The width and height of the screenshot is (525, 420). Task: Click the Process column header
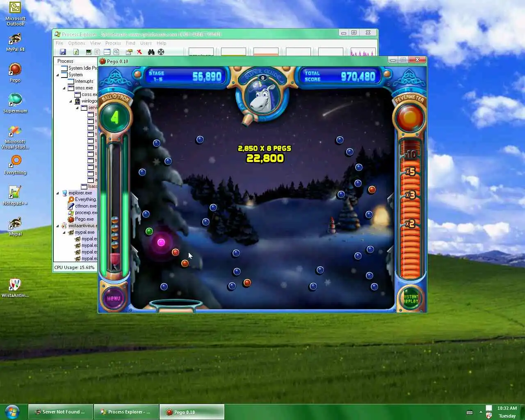pyautogui.click(x=76, y=61)
